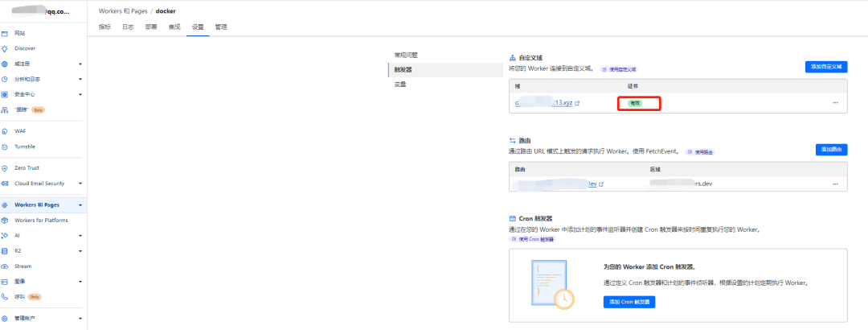Open the three-dot menu for the .xyz domain row
Image resolution: width=868 pixels, height=330 pixels.
point(835,103)
